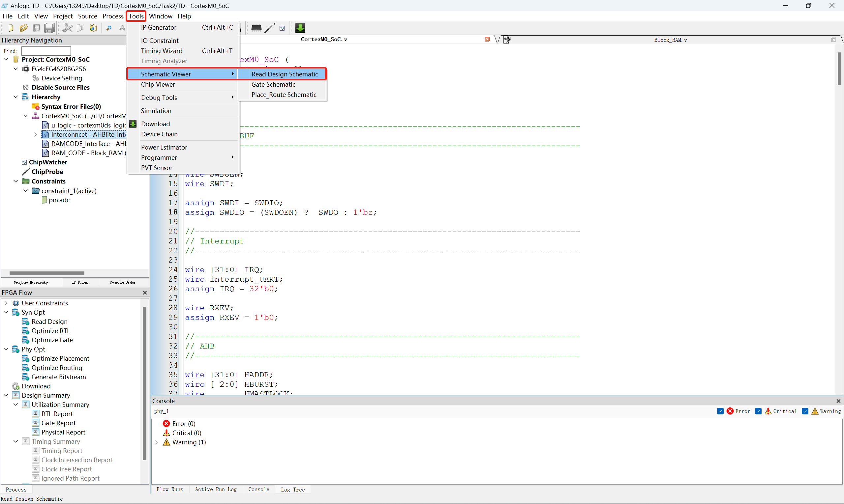Switch to the Active Run Log tab
Screen dimensions: 844x504
pyautogui.click(x=216, y=490)
